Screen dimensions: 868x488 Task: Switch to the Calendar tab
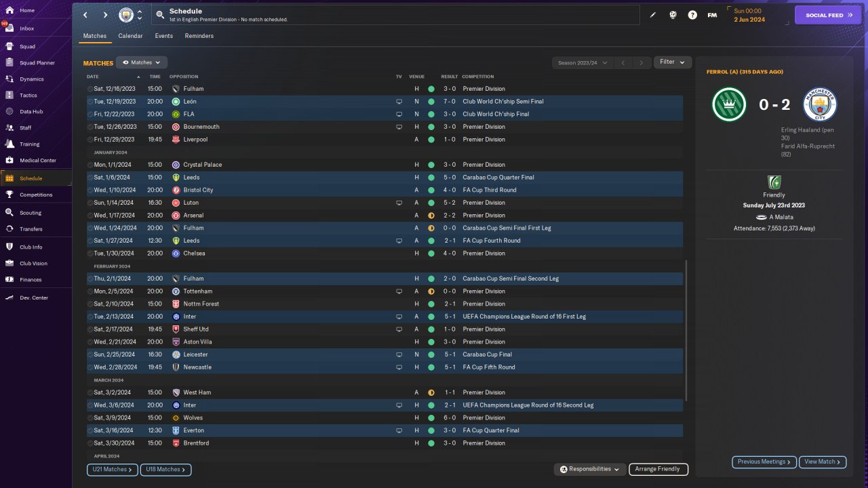(x=130, y=36)
